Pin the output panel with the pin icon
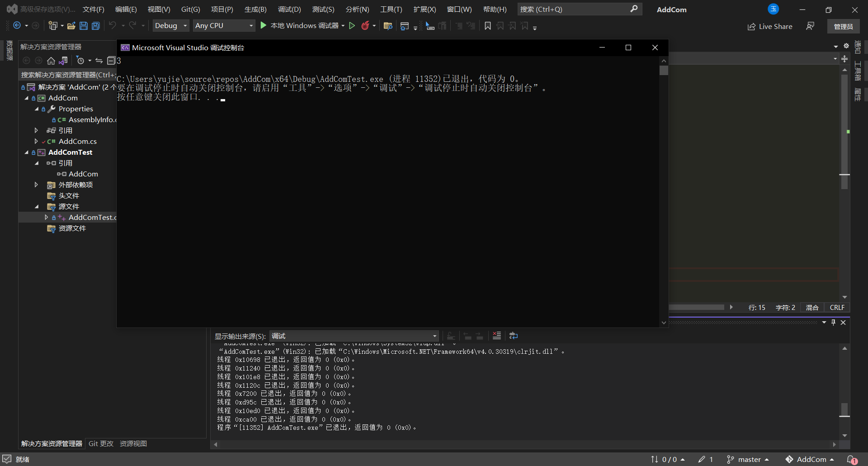 [x=833, y=323]
